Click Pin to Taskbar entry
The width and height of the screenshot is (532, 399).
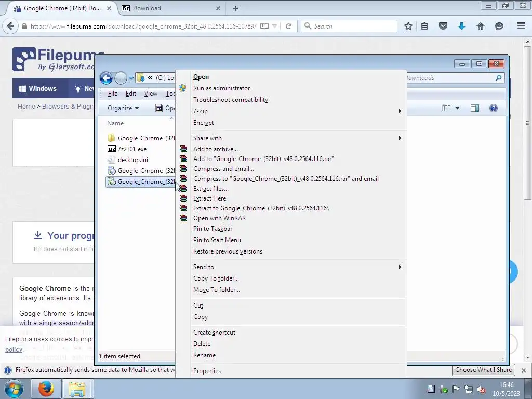(212, 229)
